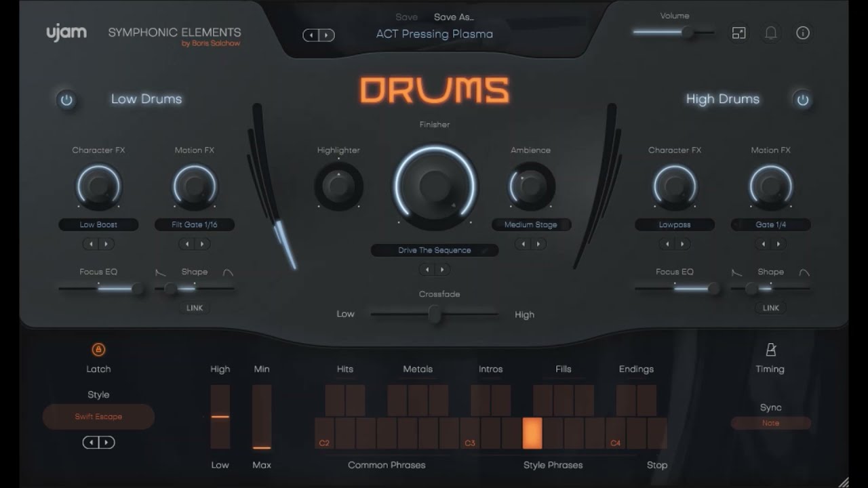This screenshot has width=868, height=488.
Task: Click the C3 key
Action: point(470,434)
